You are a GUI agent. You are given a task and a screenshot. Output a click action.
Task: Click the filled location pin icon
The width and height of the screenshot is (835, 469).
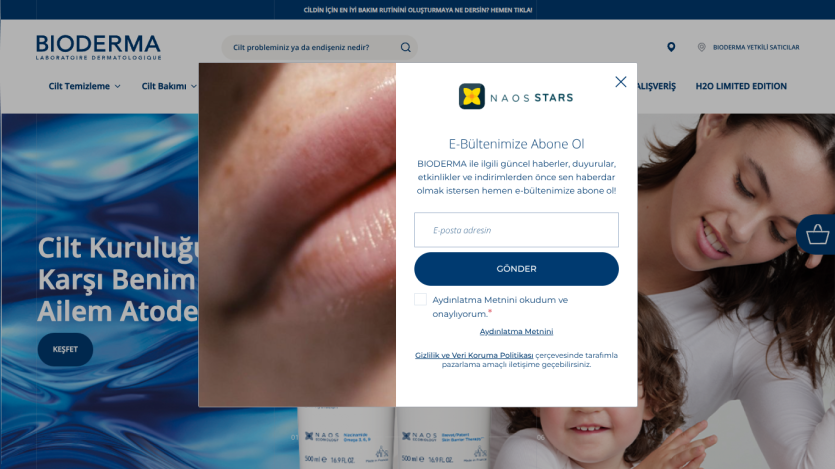tap(671, 47)
